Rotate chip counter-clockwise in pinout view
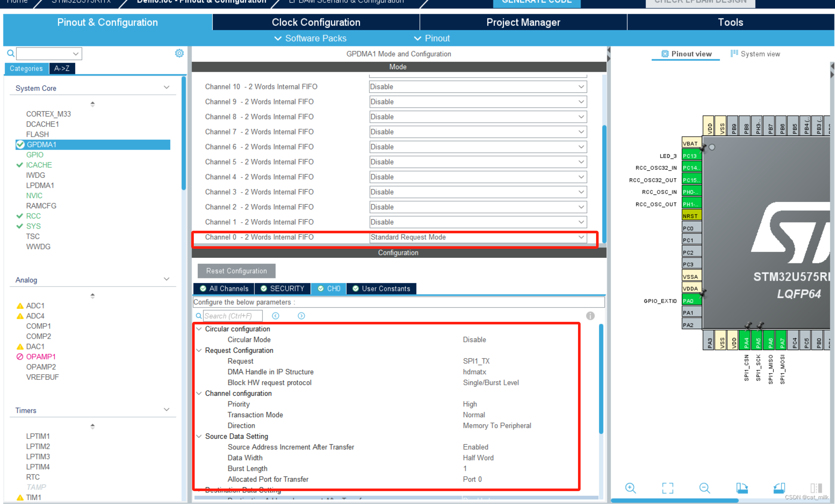Viewport: 835px width, 504px height. (779, 488)
